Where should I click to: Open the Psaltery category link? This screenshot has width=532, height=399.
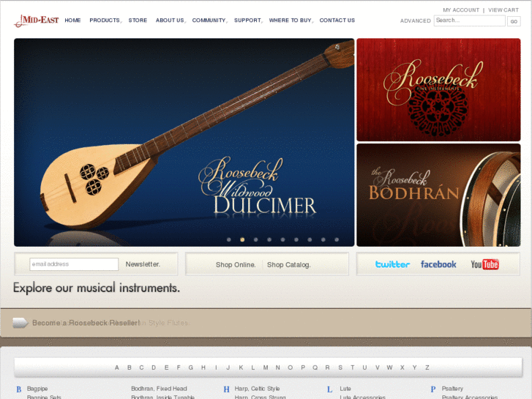[452, 389]
